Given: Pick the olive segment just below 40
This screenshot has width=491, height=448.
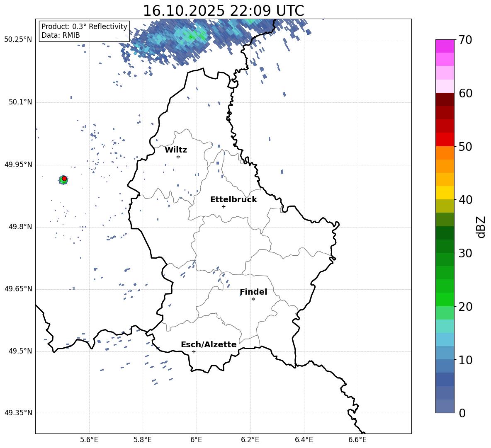Looking at the screenshot, I should (445, 206).
